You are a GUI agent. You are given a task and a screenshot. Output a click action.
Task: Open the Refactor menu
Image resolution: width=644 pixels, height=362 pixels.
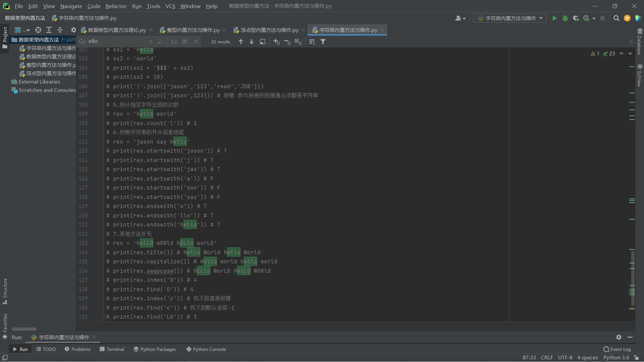116,6
